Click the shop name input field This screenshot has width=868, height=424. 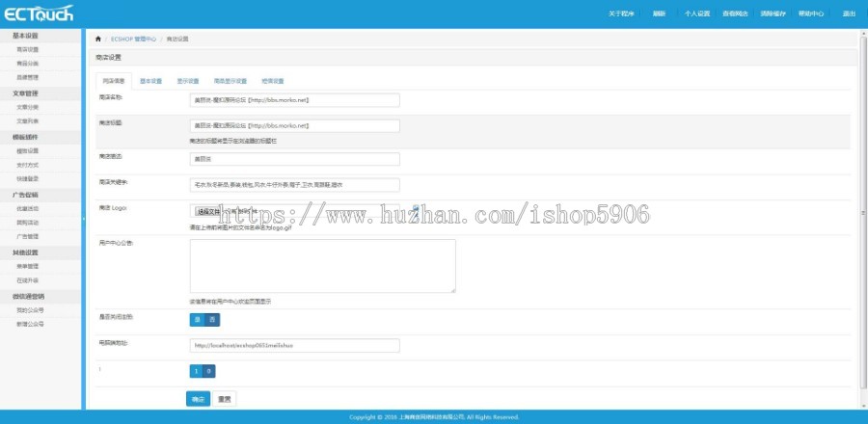[294, 100]
